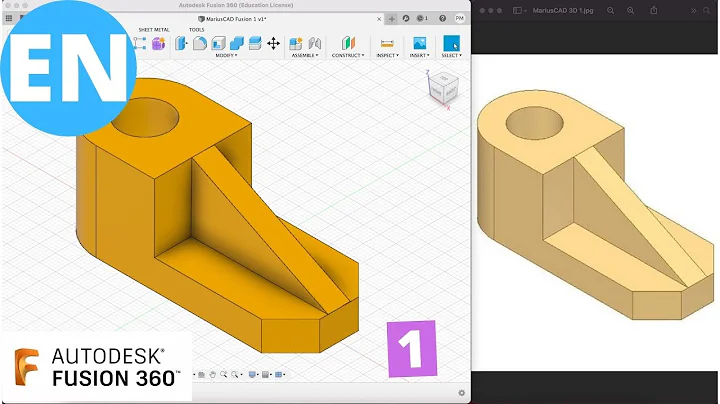Open the Viewports layout dropdown

[x=280, y=375]
